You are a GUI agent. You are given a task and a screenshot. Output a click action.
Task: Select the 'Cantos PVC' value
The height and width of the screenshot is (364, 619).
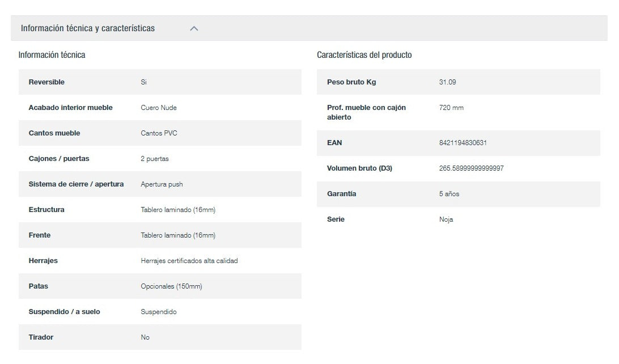click(159, 133)
